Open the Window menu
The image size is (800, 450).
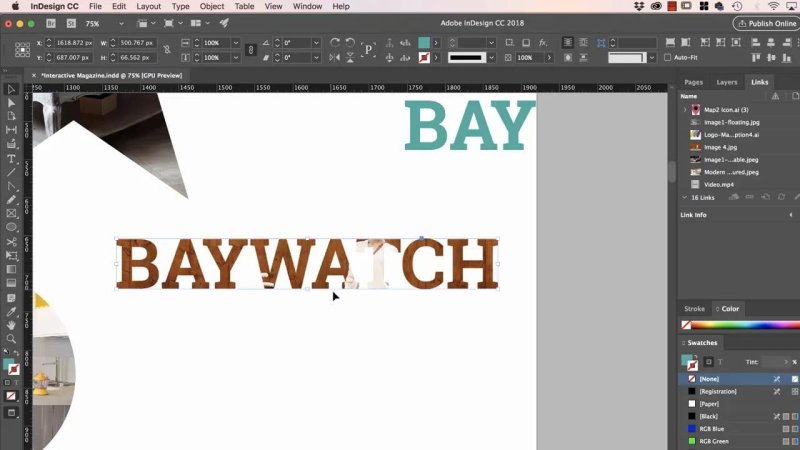pyautogui.click(x=307, y=7)
